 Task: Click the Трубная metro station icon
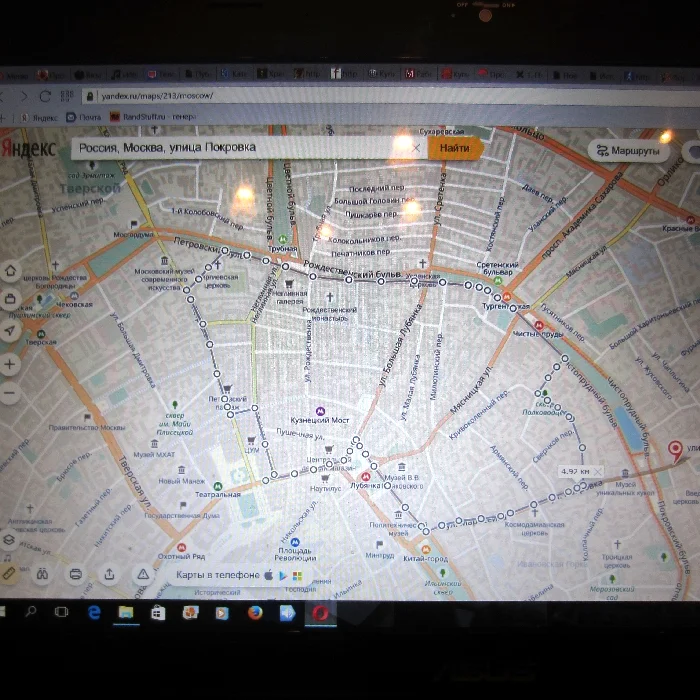coord(283,239)
